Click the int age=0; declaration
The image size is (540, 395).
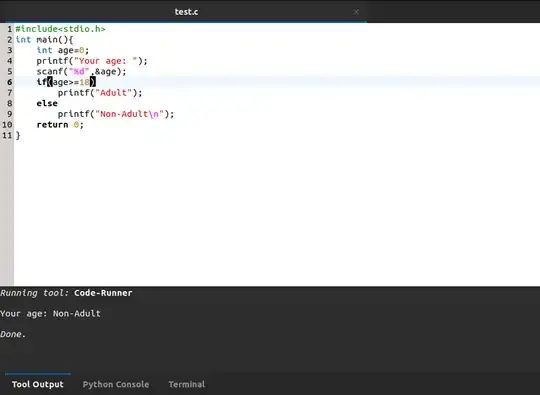63,50
